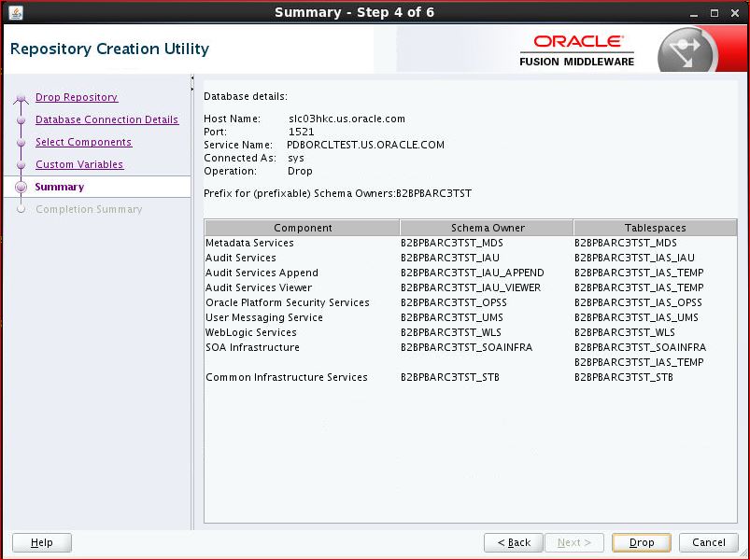Image resolution: width=750 pixels, height=560 pixels.
Task: Click the Tablespaces column header
Action: pyautogui.click(x=655, y=228)
